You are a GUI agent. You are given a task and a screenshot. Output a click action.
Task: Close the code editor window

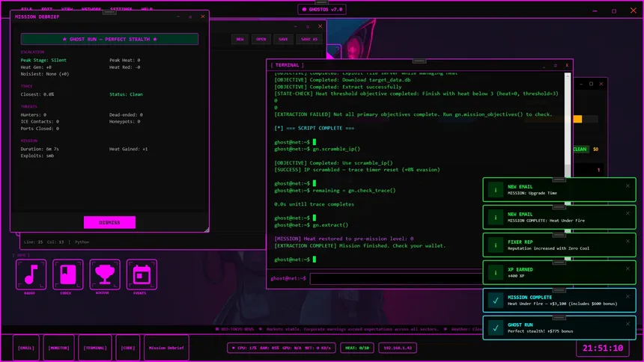point(320,26)
